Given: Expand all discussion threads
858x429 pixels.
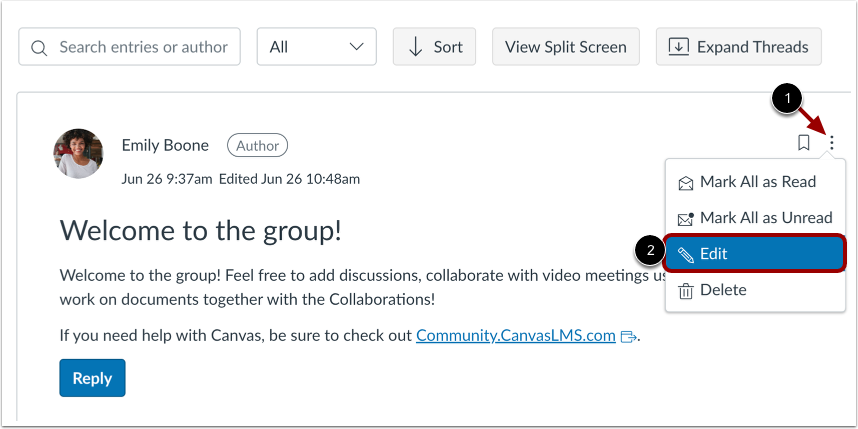Looking at the screenshot, I should click(738, 47).
